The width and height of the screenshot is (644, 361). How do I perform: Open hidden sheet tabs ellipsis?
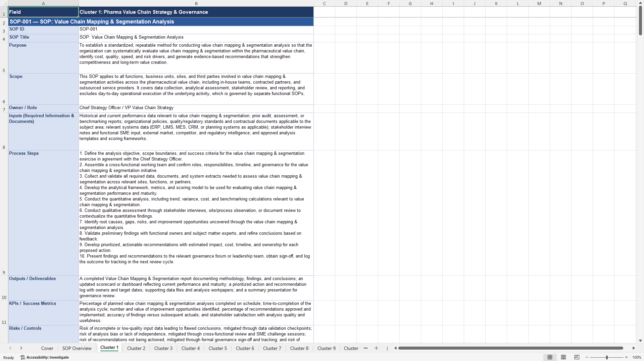coord(365,348)
